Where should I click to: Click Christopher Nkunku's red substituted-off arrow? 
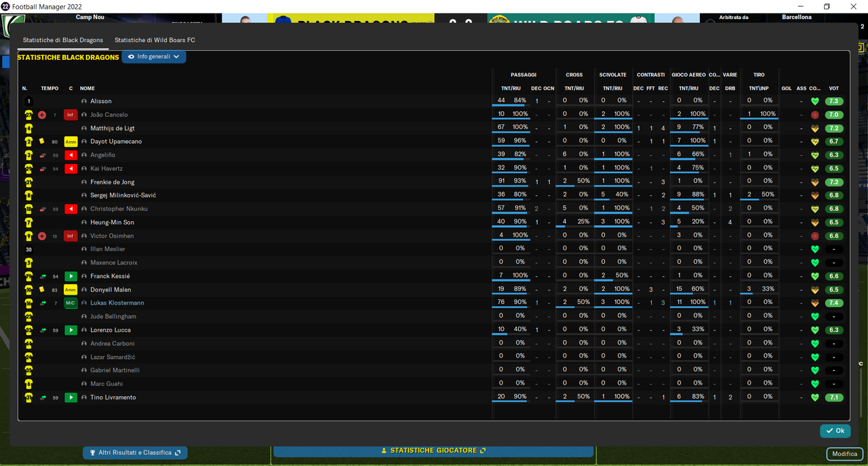pyautogui.click(x=71, y=209)
